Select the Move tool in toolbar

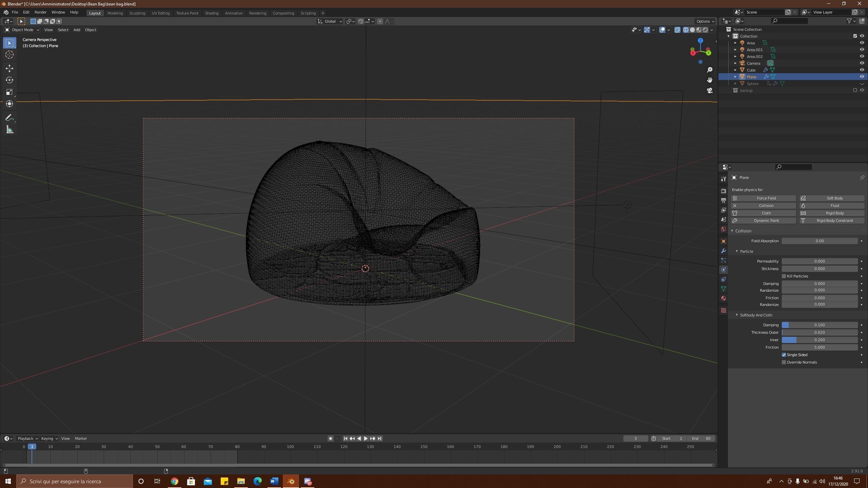[x=9, y=68]
